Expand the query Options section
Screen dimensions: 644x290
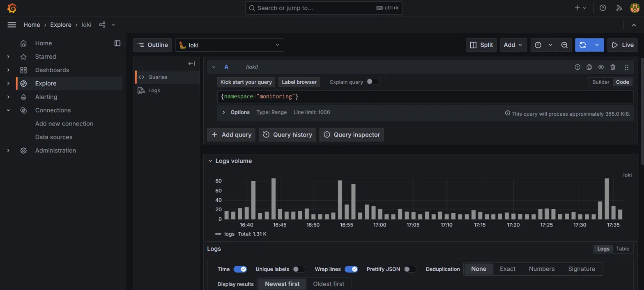[x=224, y=112]
